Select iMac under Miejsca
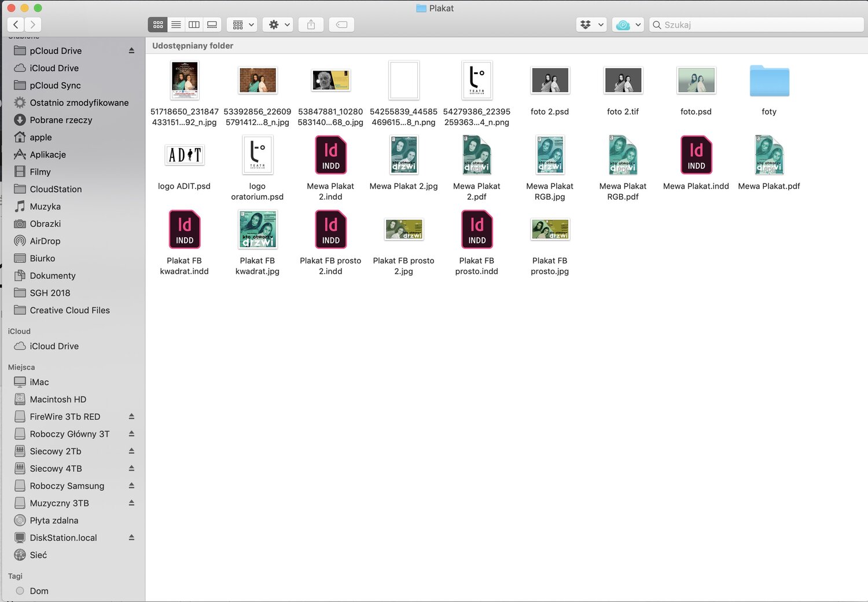This screenshot has height=602, width=868. tap(39, 383)
